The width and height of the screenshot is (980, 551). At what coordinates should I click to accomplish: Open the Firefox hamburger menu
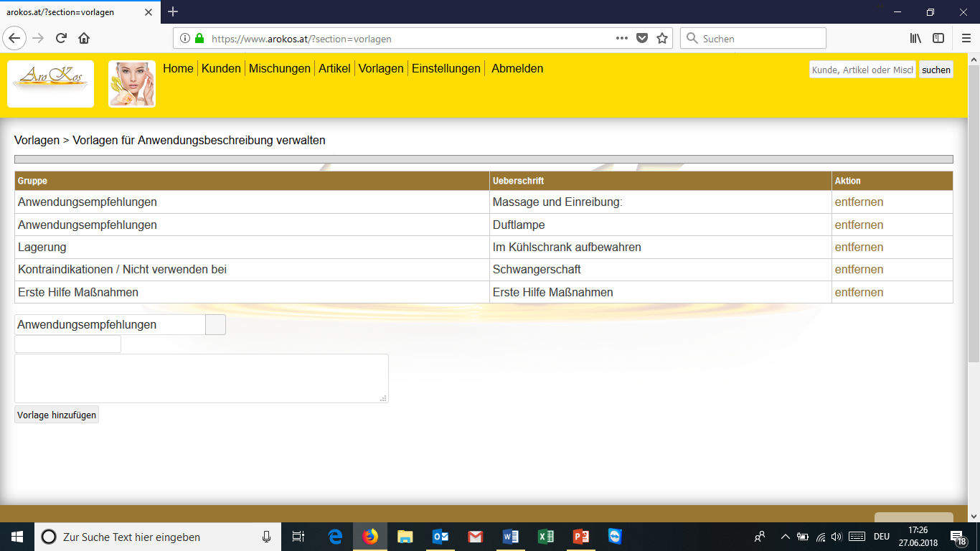[x=966, y=38]
